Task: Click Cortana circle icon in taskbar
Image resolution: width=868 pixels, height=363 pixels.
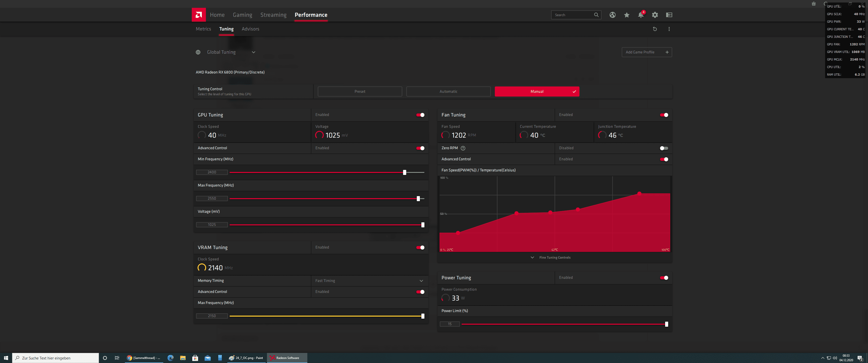Action: tap(105, 358)
